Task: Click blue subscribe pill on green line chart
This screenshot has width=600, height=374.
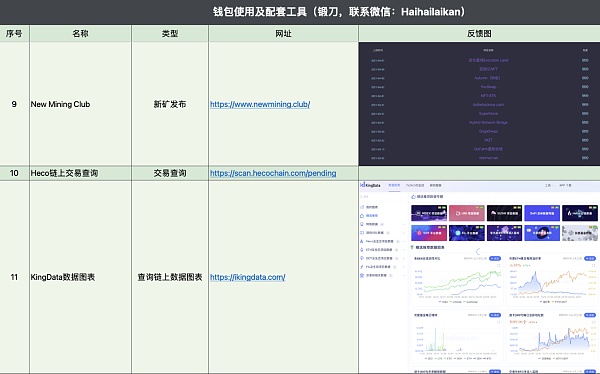Action: 495,258
